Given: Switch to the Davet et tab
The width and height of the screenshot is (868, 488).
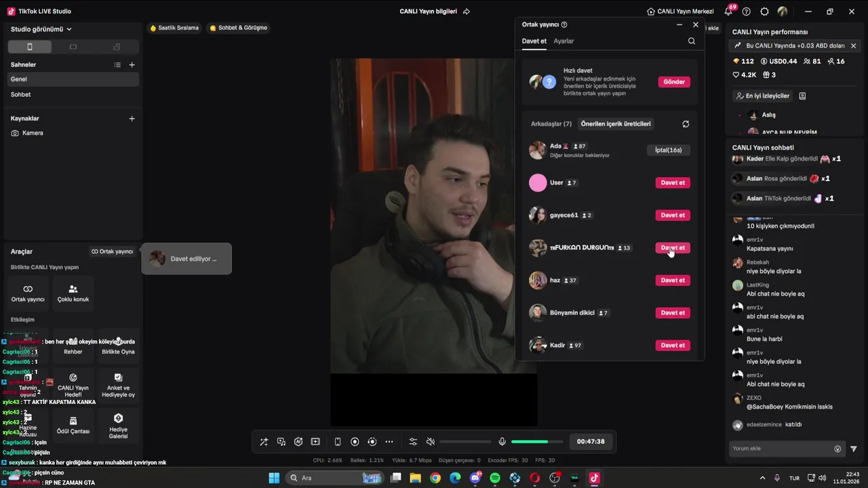Looking at the screenshot, I should tap(534, 41).
